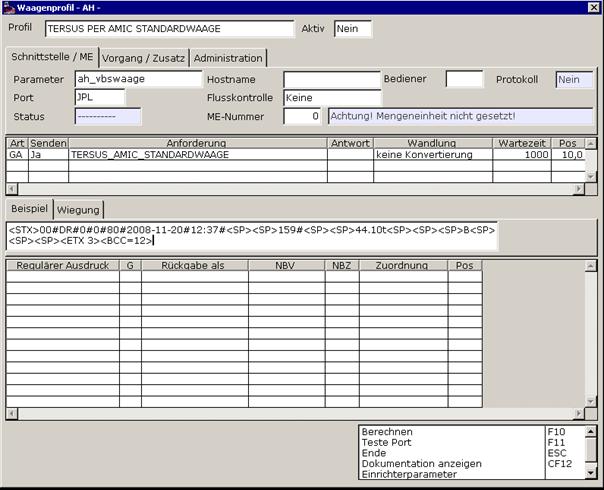Click the regex table's right scroll arrow
Screen dimensions: 604x490
point(579,414)
